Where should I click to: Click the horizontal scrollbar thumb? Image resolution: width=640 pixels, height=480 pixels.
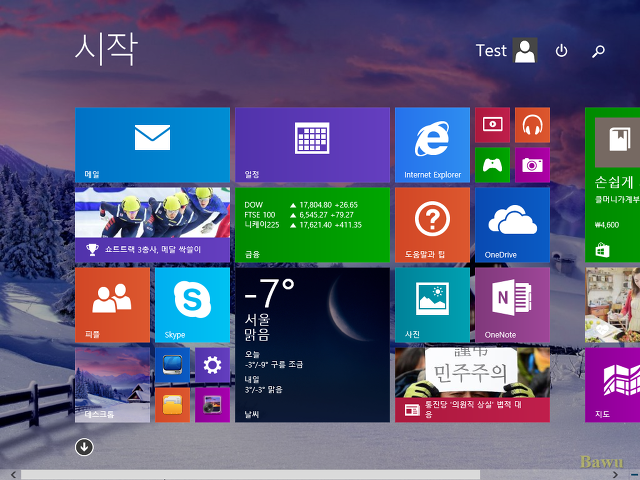250,475
